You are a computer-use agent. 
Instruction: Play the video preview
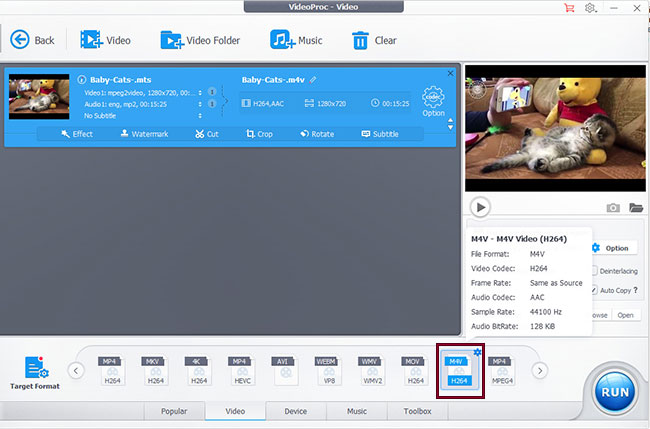(481, 207)
